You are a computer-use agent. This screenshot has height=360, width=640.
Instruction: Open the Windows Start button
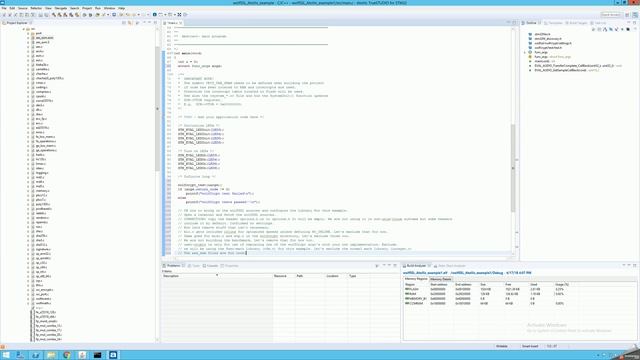(6, 355)
